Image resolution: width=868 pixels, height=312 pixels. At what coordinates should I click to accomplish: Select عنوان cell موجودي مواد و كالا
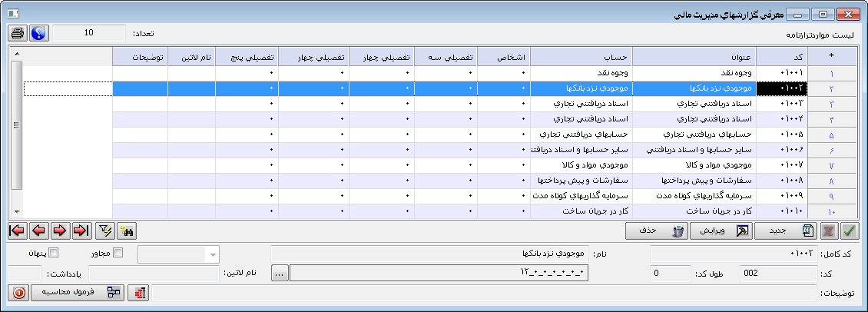click(694, 166)
